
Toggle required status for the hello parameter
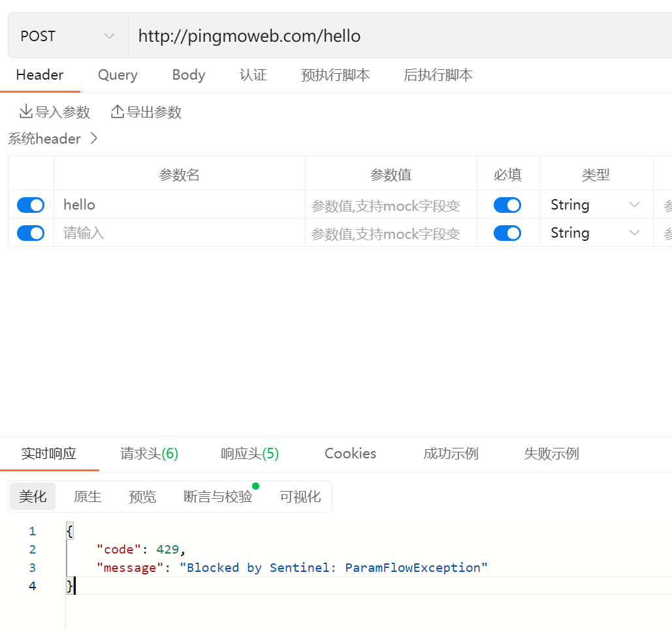(507, 204)
